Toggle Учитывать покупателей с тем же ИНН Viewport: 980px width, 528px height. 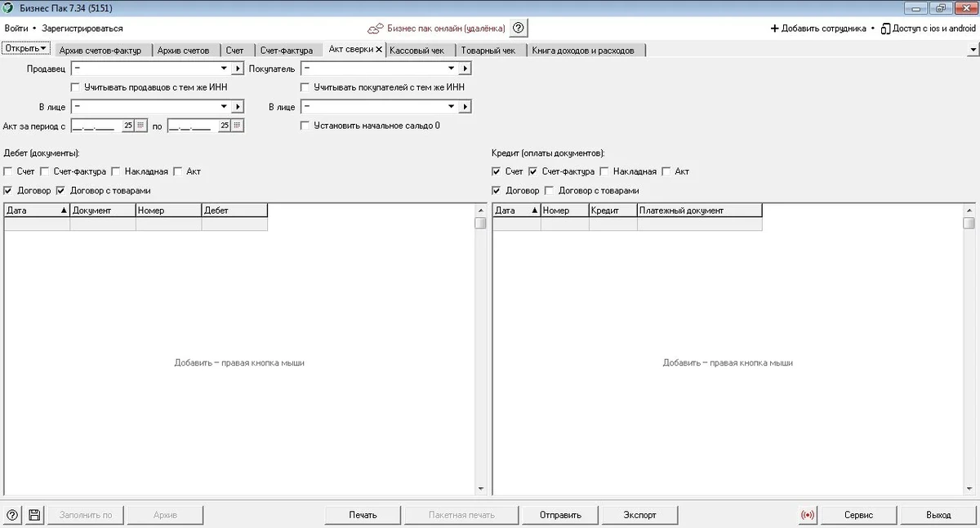[x=305, y=87]
